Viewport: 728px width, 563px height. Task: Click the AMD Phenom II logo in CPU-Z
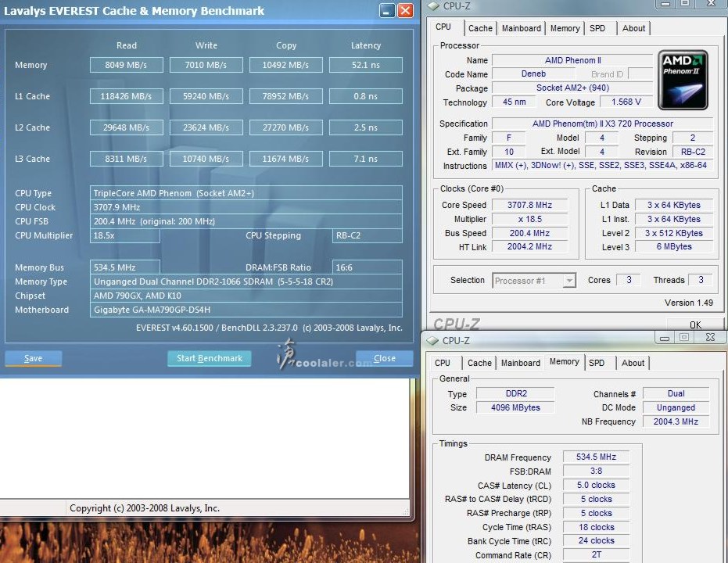coord(683,80)
